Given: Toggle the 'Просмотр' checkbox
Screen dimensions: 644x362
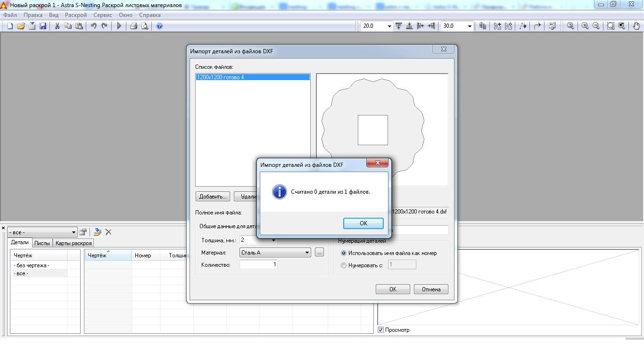Looking at the screenshot, I should point(381,330).
